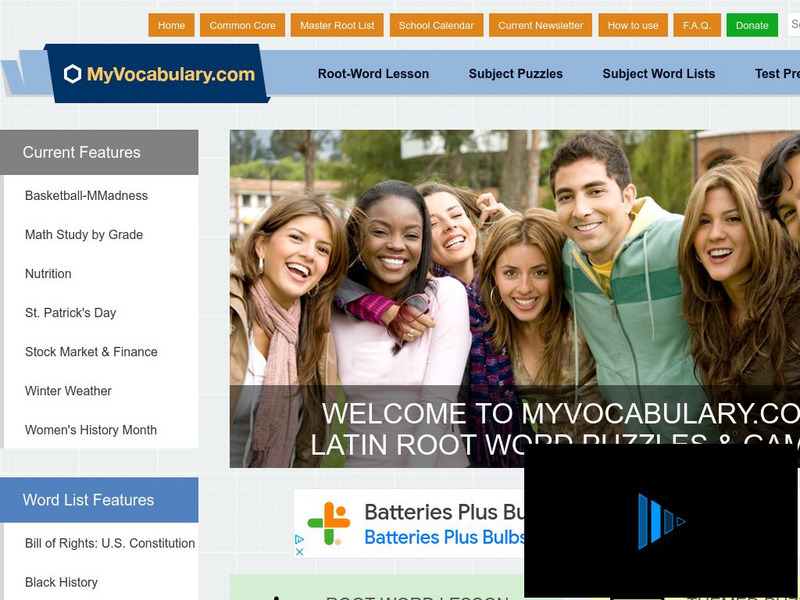
Task: Open the Common Core page
Action: coord(242,26)
